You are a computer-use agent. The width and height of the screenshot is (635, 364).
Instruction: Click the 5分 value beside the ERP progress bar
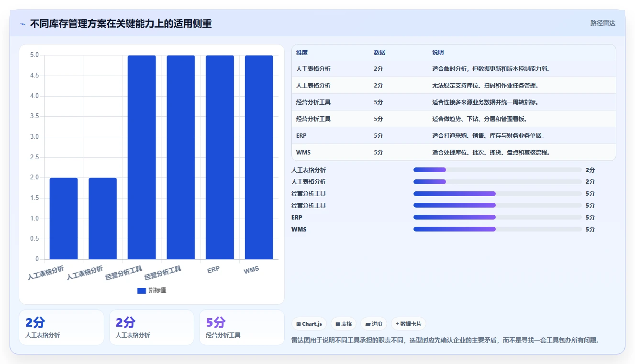590,217
